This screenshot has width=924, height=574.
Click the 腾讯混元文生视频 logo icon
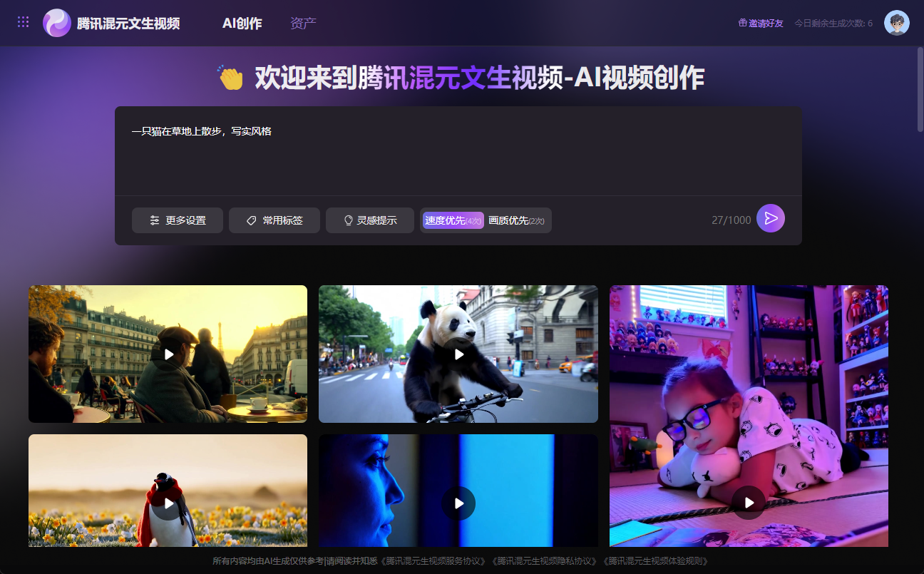tap(57, 21)
